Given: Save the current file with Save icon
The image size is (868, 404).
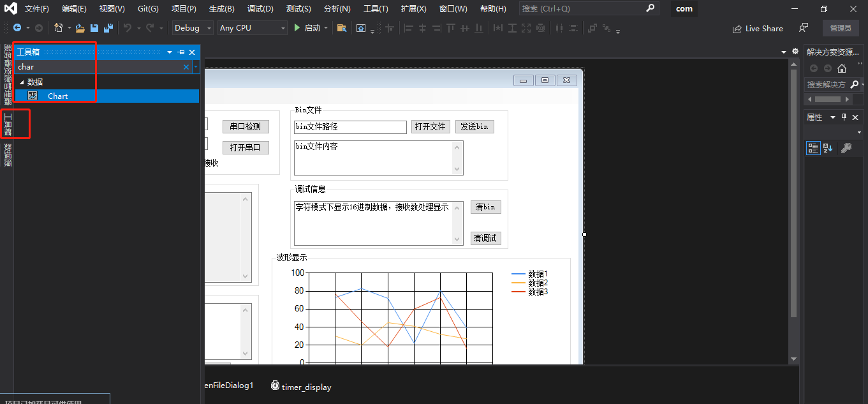Looking at the screenshot, I should (94, 28).
